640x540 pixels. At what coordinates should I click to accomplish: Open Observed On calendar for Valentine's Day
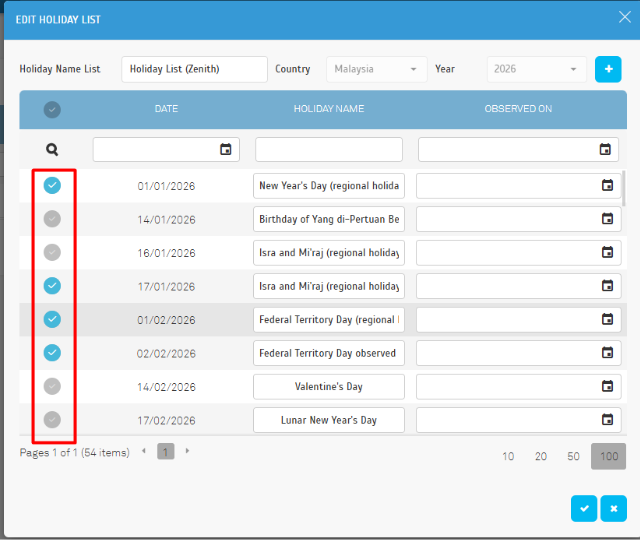point(607,387)
